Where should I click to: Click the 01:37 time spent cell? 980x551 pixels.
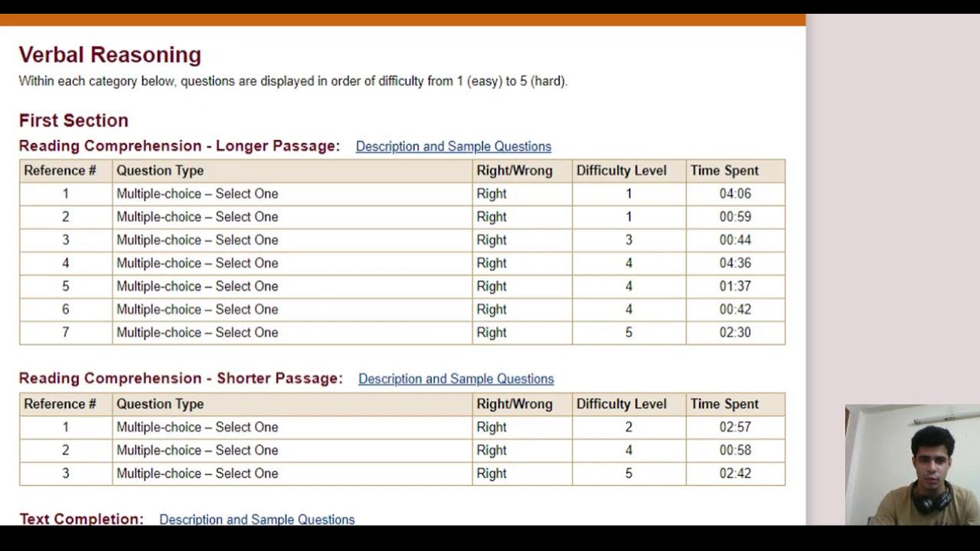point(735,286)
